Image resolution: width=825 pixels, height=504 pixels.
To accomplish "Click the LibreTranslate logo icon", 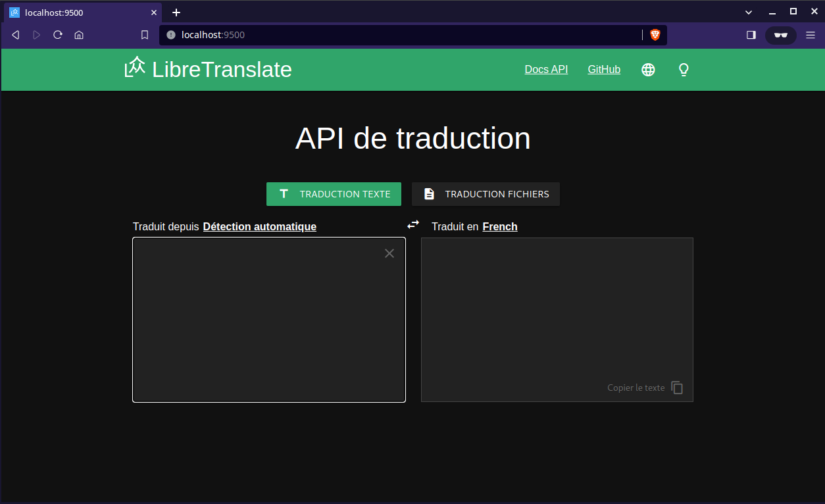I will coord(135,68).
